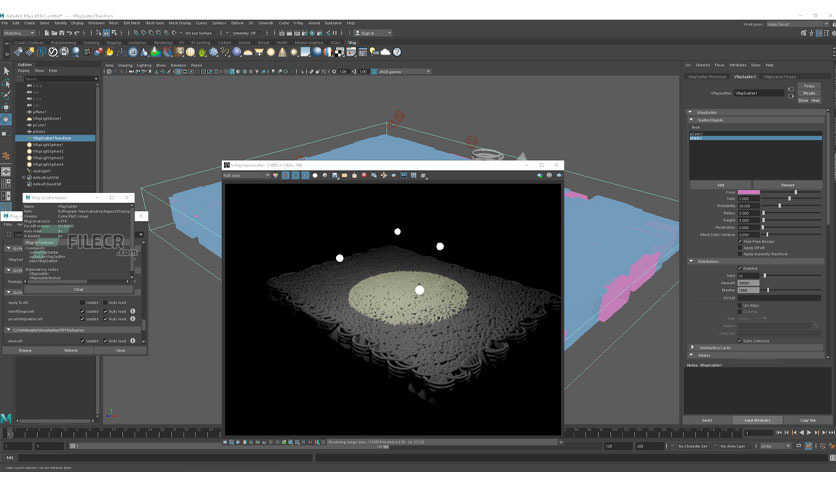Click the Probability slider
836x484 pixels.
click(x=791, y=206)
